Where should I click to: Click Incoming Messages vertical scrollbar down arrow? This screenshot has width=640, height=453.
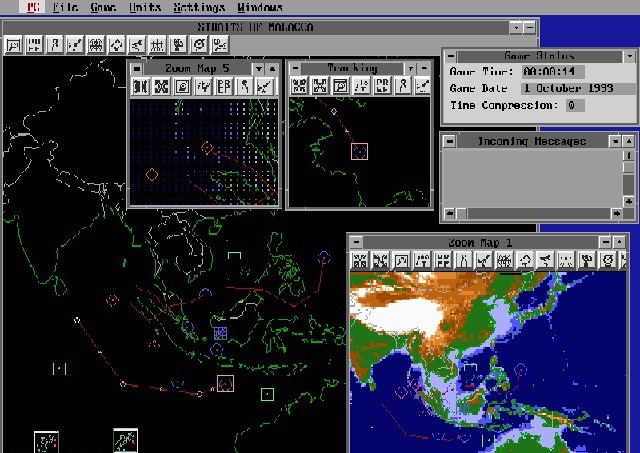coord(629,199)
